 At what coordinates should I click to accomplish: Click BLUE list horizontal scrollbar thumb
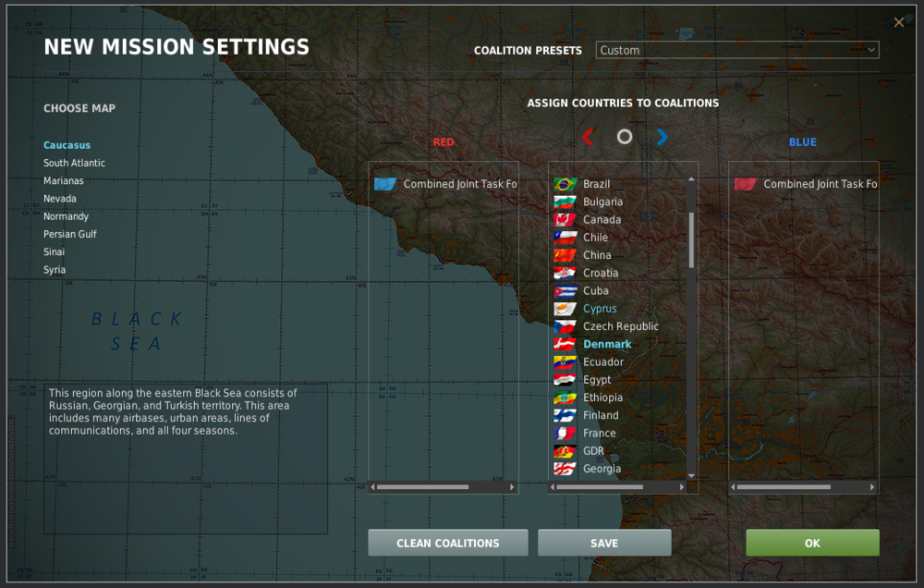tap(784, 487)
